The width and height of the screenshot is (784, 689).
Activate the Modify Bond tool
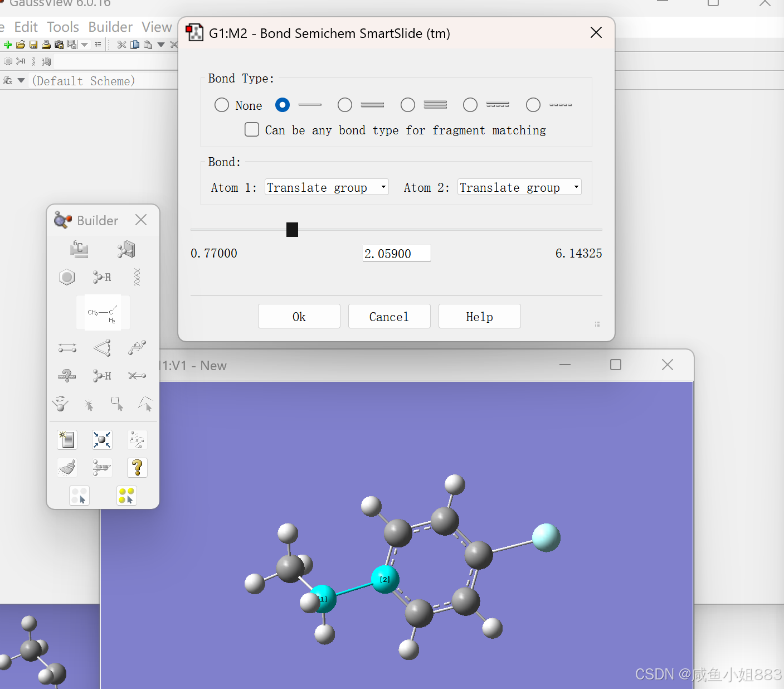[67, 348]
